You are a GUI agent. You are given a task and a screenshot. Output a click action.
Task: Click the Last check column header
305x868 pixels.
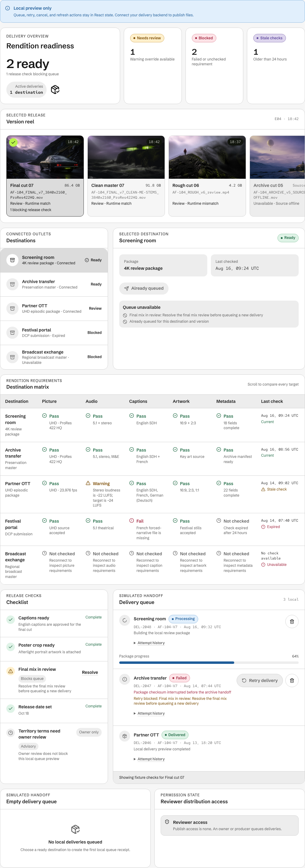[x=272, y=401]
